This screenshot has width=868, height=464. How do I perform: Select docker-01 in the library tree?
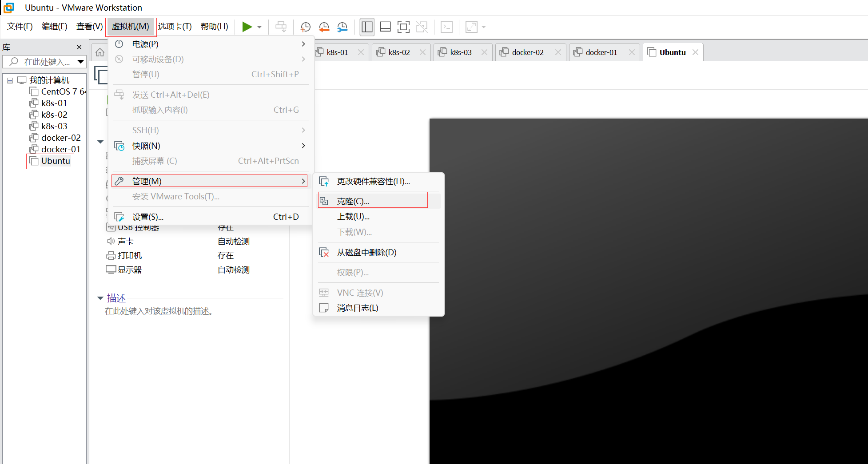(55, 149)
